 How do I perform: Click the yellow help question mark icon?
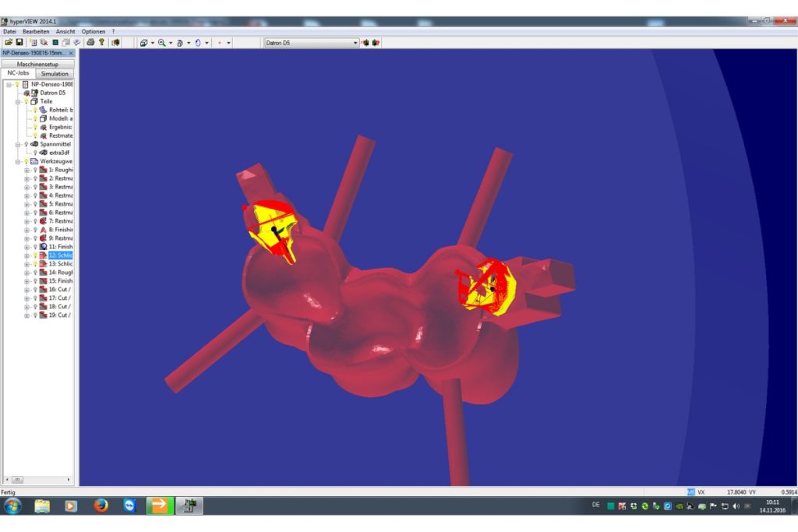tap(101, 42)
